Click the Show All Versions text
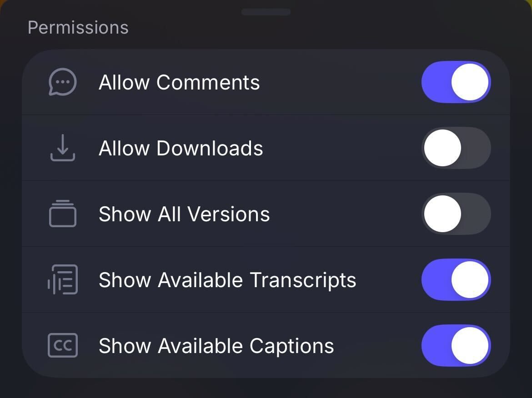Viewport: 532px width, 398px height. (x=184, y=214)
